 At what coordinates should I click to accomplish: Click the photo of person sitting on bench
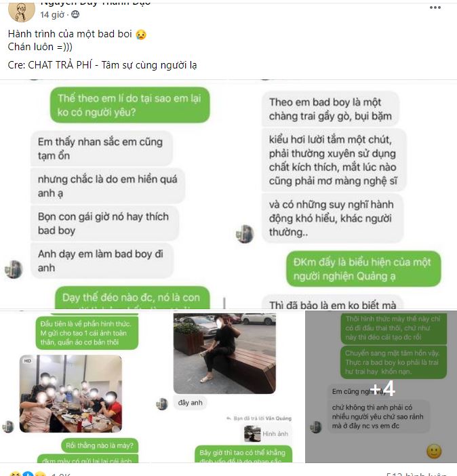point(224,353)
